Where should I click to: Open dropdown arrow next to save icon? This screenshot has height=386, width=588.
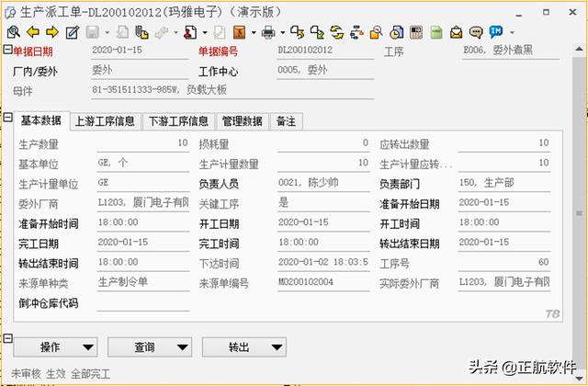tap(107, 33)
